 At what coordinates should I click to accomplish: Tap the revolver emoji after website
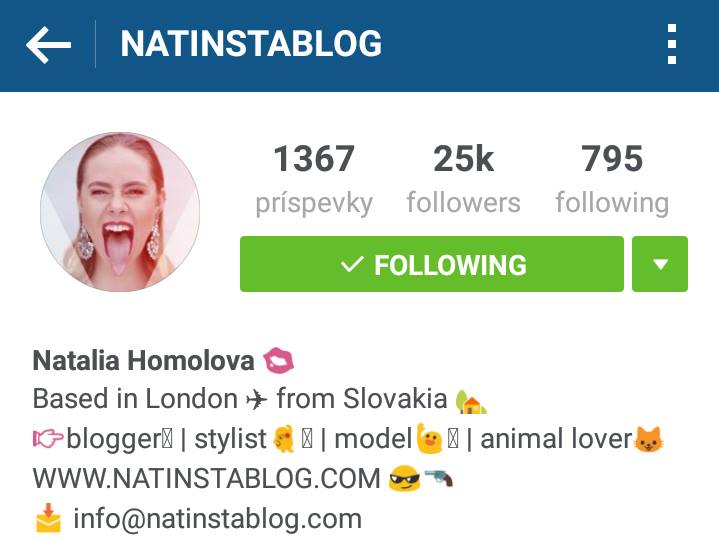point(439,478)
